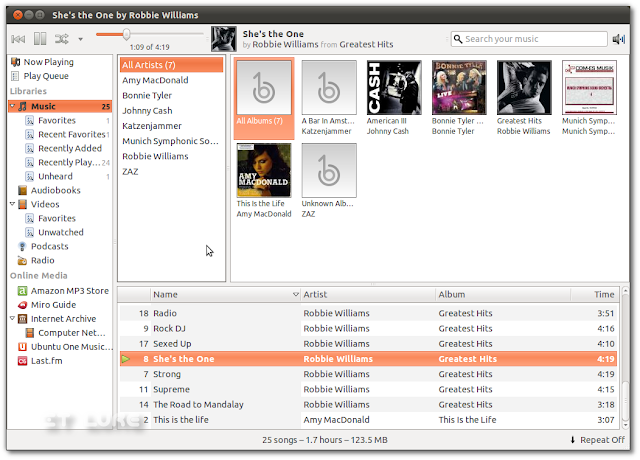Toggle shuffle mode icon

pos(62,39)
